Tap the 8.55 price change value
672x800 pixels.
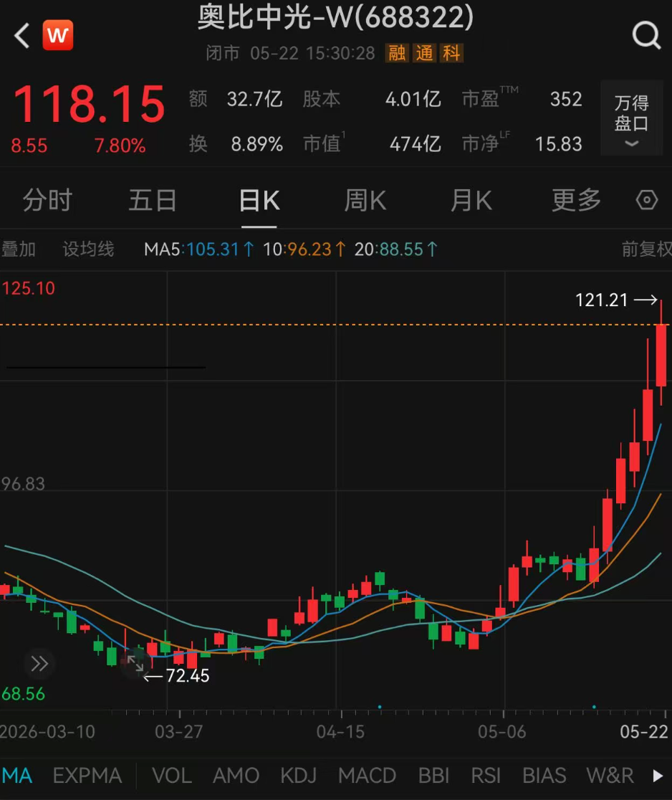[x=29, y=146]
